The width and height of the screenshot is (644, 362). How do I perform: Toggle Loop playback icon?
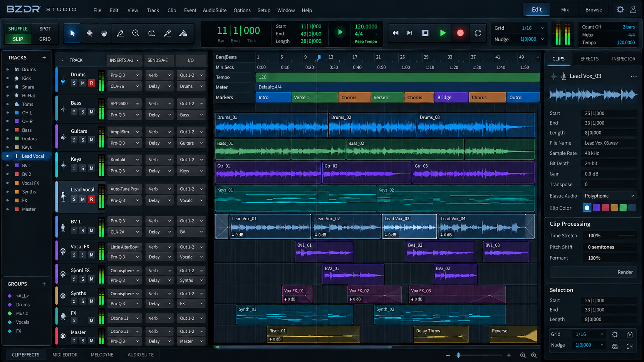pos(478,33)
